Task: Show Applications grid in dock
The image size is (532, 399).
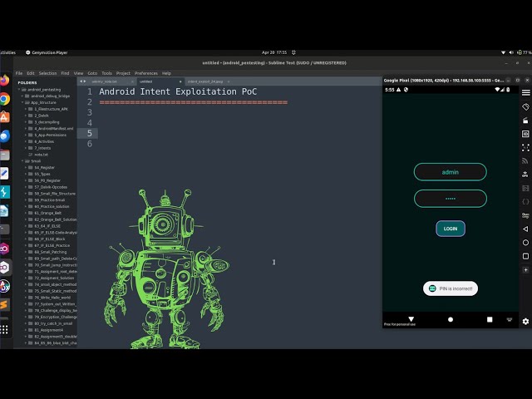Action: tap(4, 329)
